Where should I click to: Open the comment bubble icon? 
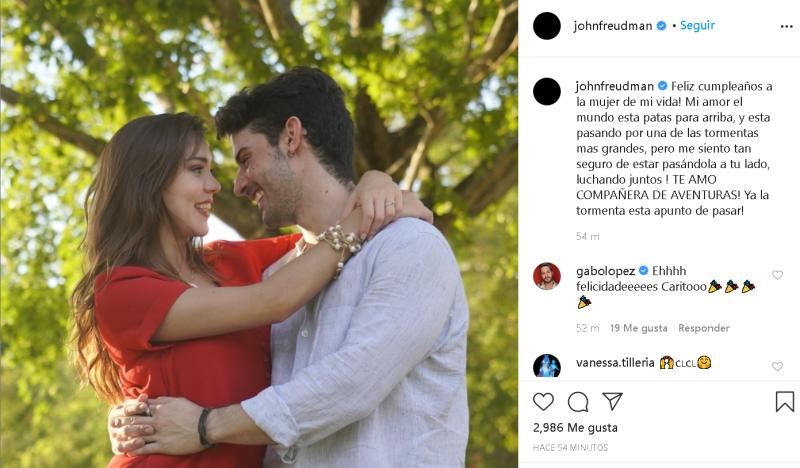tap(578, 402)
